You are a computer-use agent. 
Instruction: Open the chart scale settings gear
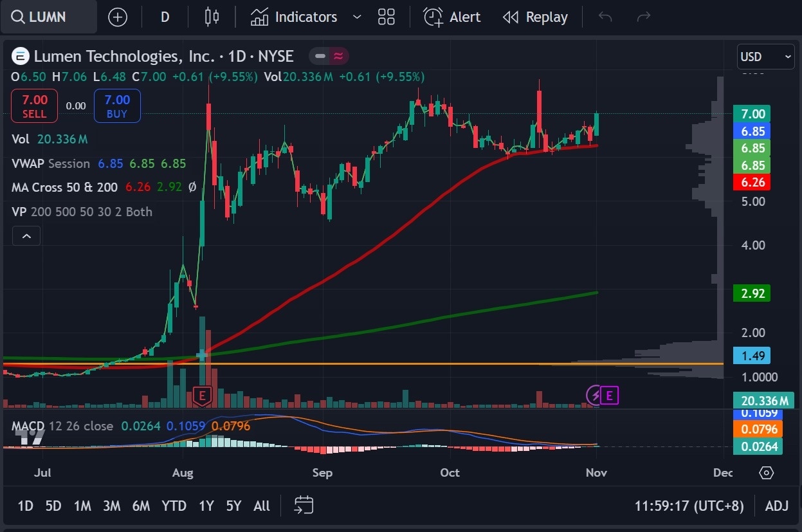[x=766, y=473]
